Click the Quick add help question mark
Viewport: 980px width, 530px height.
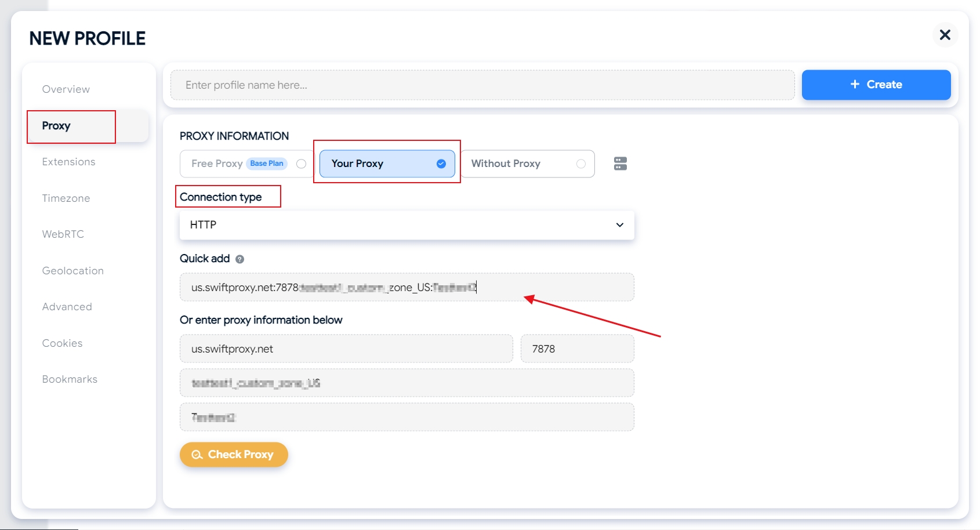(239, 259)
